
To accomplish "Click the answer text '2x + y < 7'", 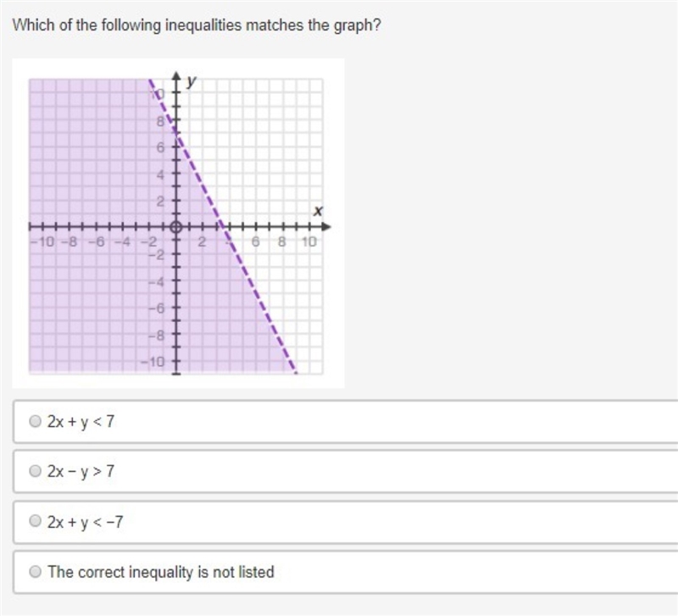I will pyautogui.click(x=81, y=421).
